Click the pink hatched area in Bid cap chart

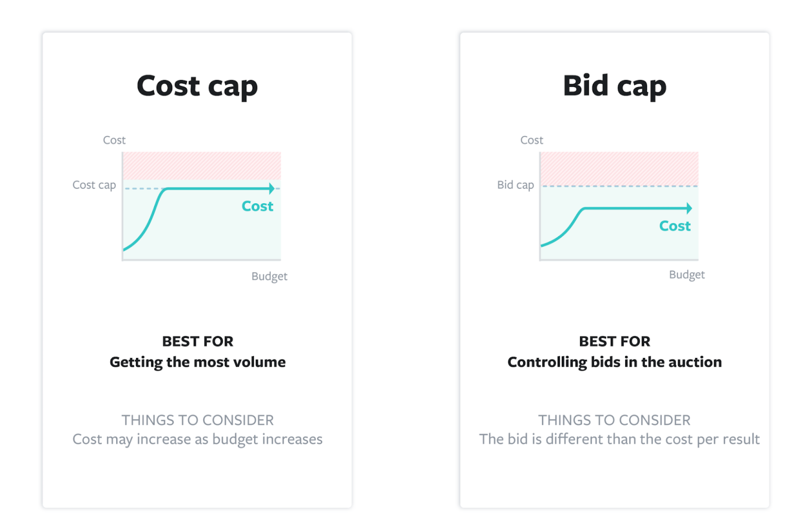click(x=619, y=168)
